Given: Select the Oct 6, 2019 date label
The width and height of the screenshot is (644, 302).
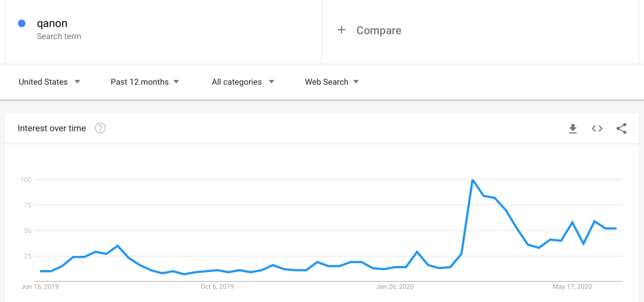Looking at the screenshot, I should (x=217, y=287).
